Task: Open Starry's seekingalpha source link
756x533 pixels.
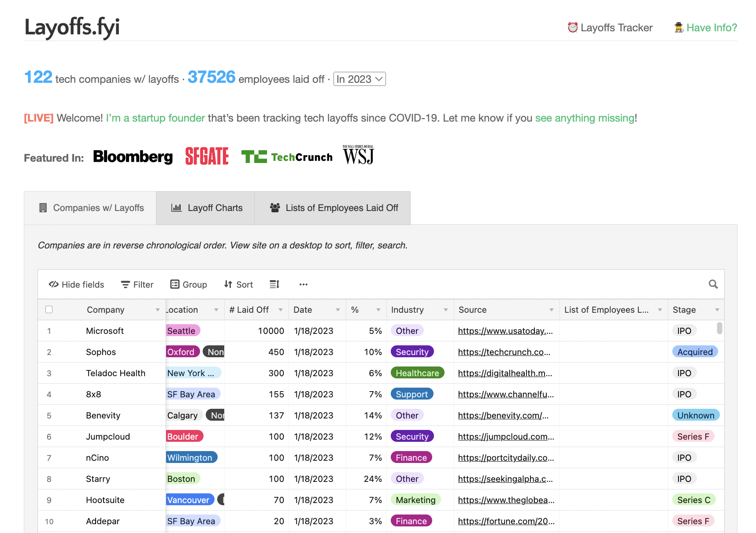Action: coord(505,479)
